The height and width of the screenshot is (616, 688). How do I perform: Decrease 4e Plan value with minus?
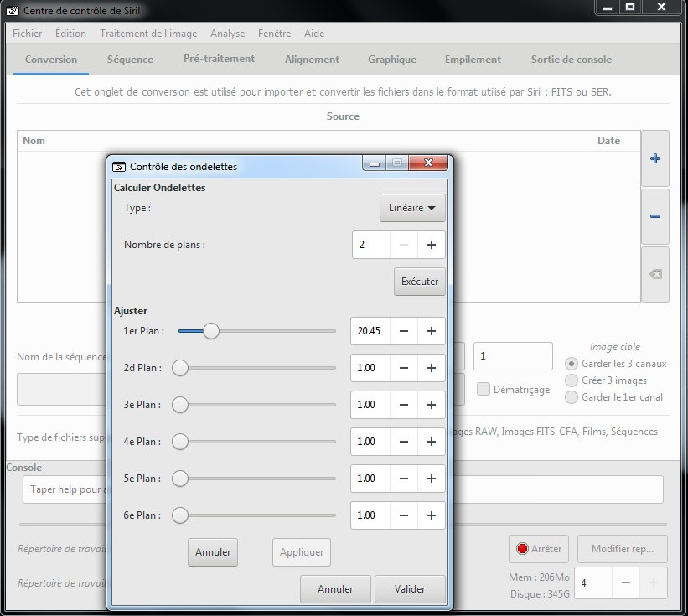pyautogui.click(x=404, y=442)
